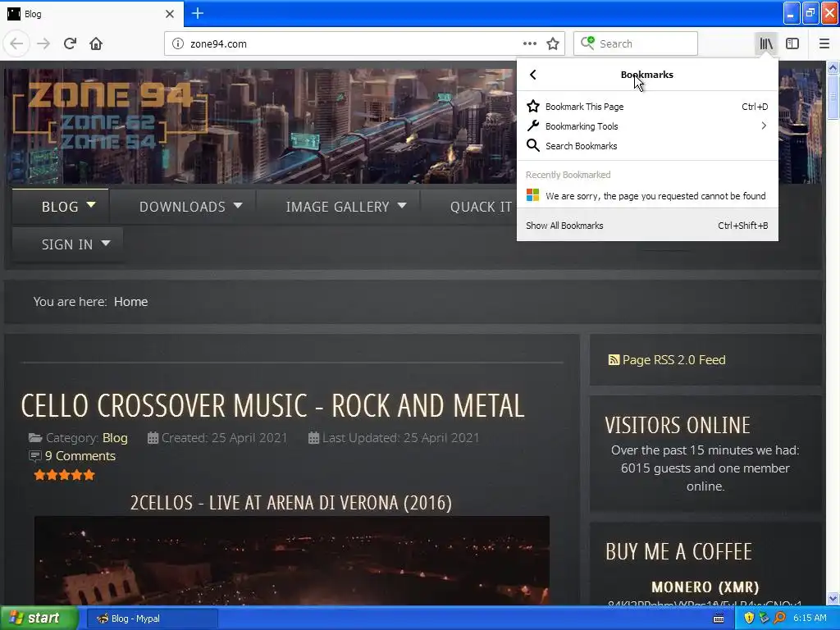840x630 pixels.
Task: Follow the Home breadcrumb link
Action: pos(130,302)
